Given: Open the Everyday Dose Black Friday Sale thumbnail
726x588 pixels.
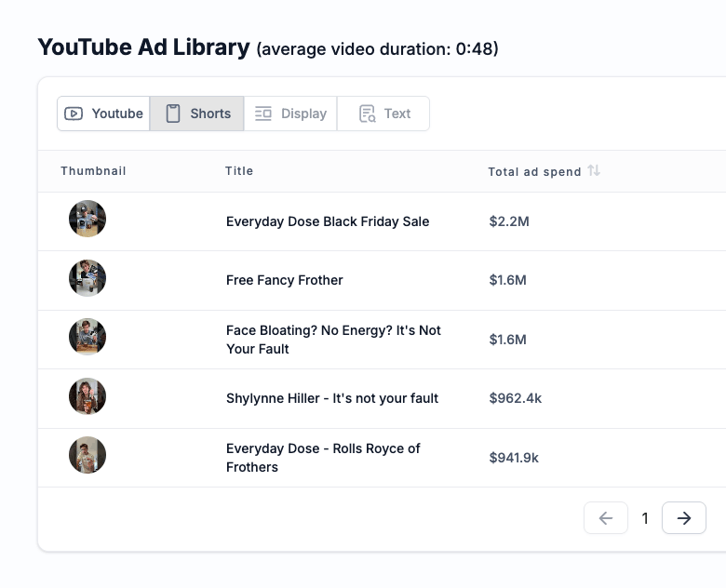Looking at the screenshot, I should coord(87,220).
